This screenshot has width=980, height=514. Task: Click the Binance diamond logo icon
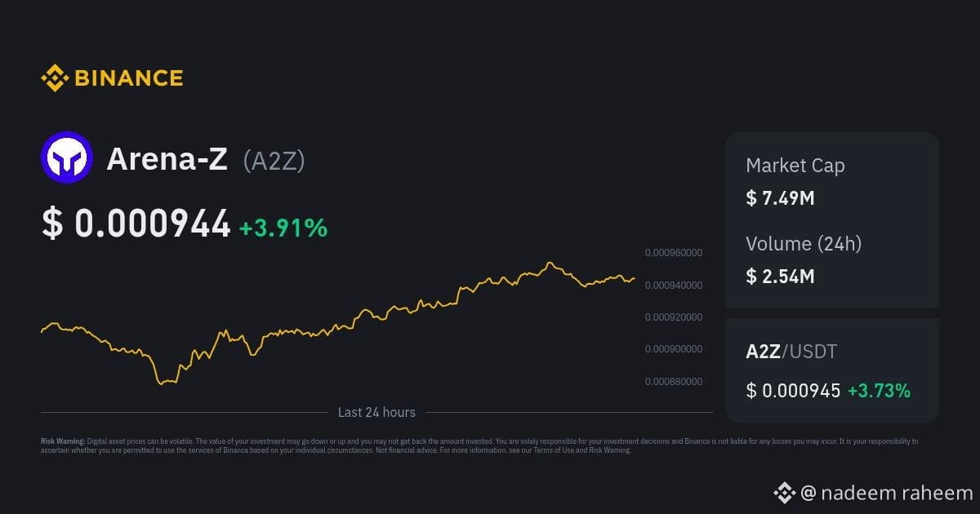click(x=55, y=78)
